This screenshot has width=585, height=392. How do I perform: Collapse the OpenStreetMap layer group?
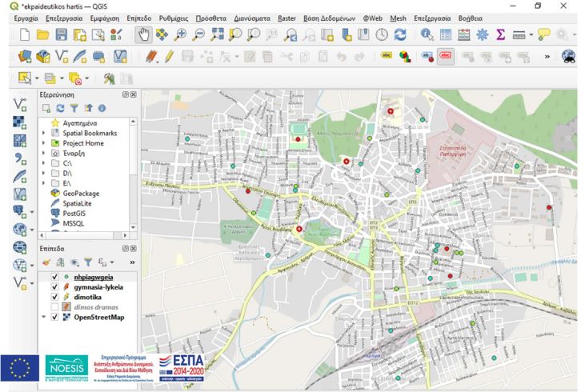pos(43,318)
